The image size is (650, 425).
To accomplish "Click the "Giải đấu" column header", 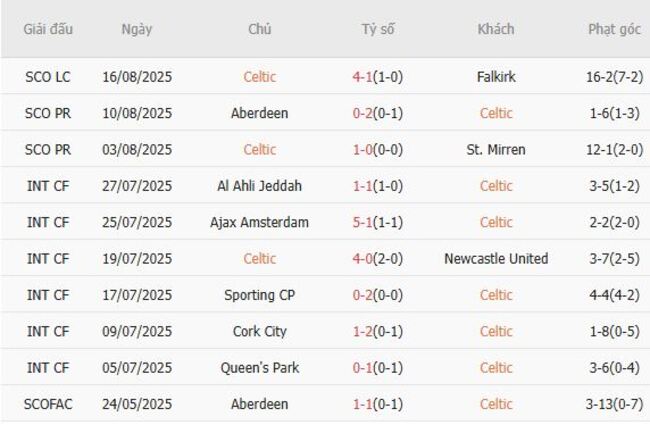I will (x=48, y=29).
